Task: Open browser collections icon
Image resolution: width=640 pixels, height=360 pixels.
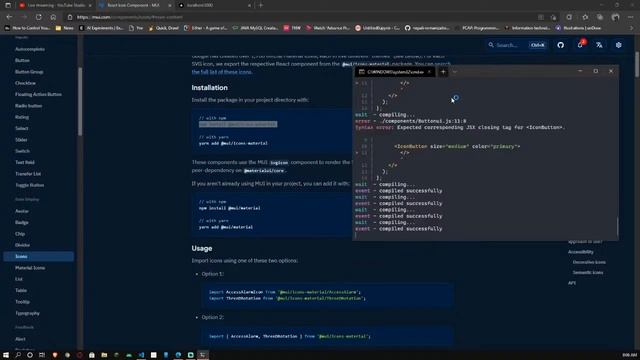Action: click(x=600, y=17)
